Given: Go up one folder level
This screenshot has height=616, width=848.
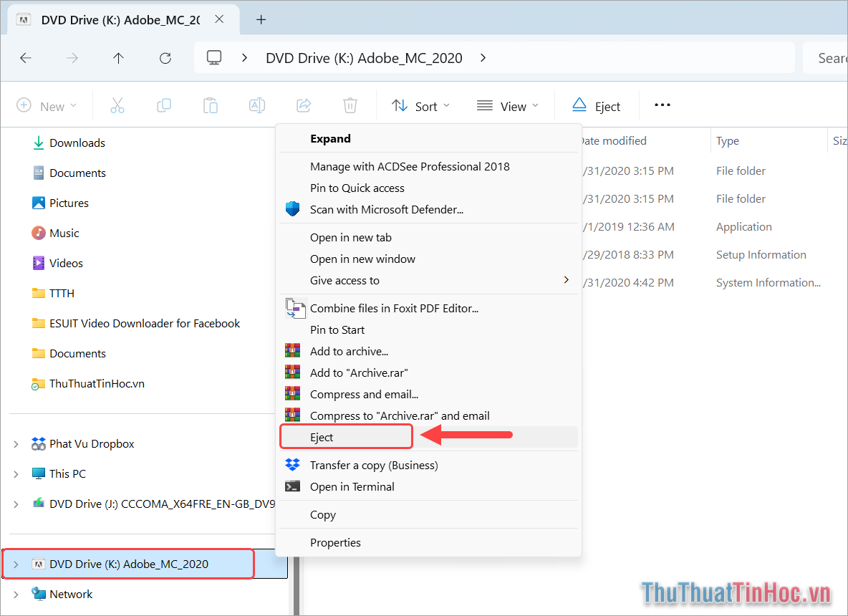Looking at the screenshot, I should (x=118, y=58).
